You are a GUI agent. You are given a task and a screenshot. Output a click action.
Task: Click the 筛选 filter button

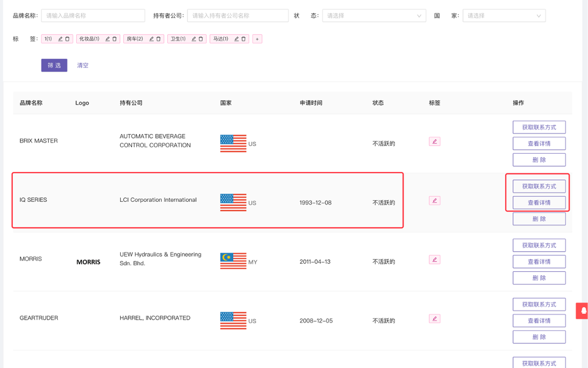(x=54, y=65)
